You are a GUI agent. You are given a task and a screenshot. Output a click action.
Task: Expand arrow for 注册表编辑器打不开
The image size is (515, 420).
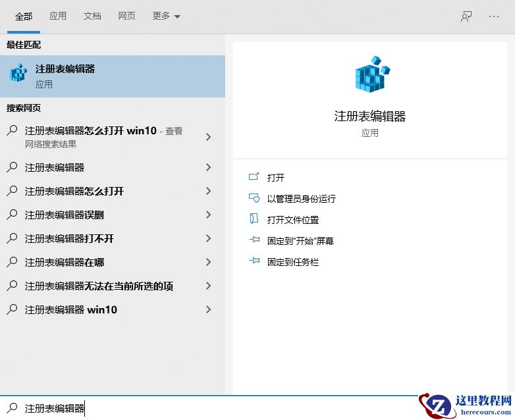tap(208, 238)
